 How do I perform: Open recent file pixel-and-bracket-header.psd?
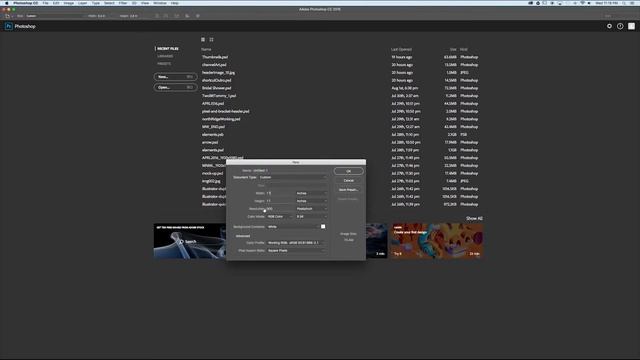click(x=225, y=111)
